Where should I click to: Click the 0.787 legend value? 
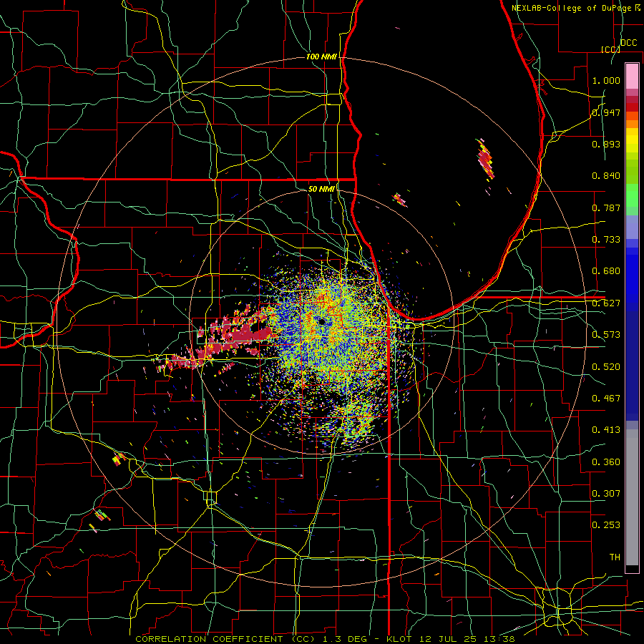(606, 208)
